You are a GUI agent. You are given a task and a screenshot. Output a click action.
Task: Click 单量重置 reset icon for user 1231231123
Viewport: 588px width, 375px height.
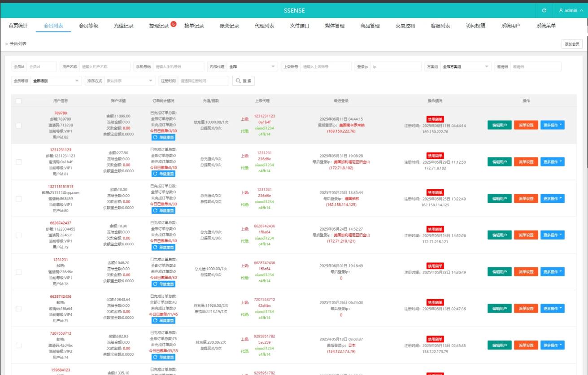[156, 174]
